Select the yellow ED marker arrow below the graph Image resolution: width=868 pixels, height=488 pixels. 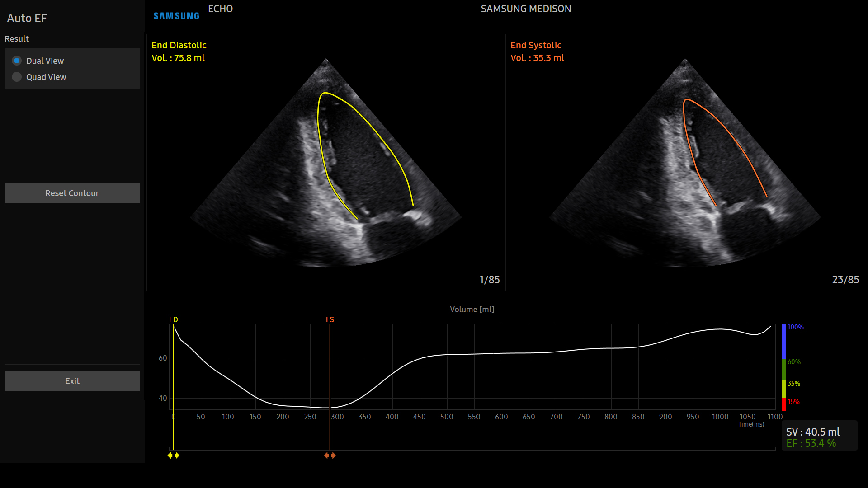[174, 456]
